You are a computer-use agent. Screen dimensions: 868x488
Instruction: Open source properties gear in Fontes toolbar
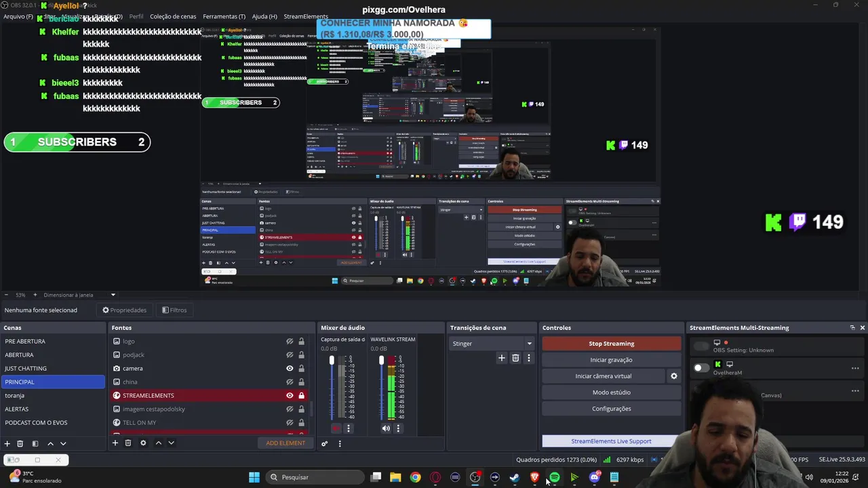pos(143,443)
